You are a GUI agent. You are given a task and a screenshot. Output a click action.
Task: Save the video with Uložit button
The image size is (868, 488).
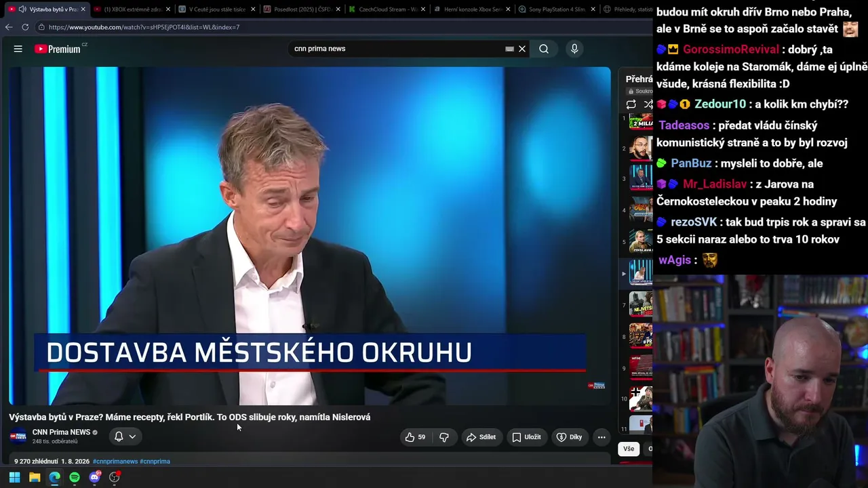click(x=526, y=437)
